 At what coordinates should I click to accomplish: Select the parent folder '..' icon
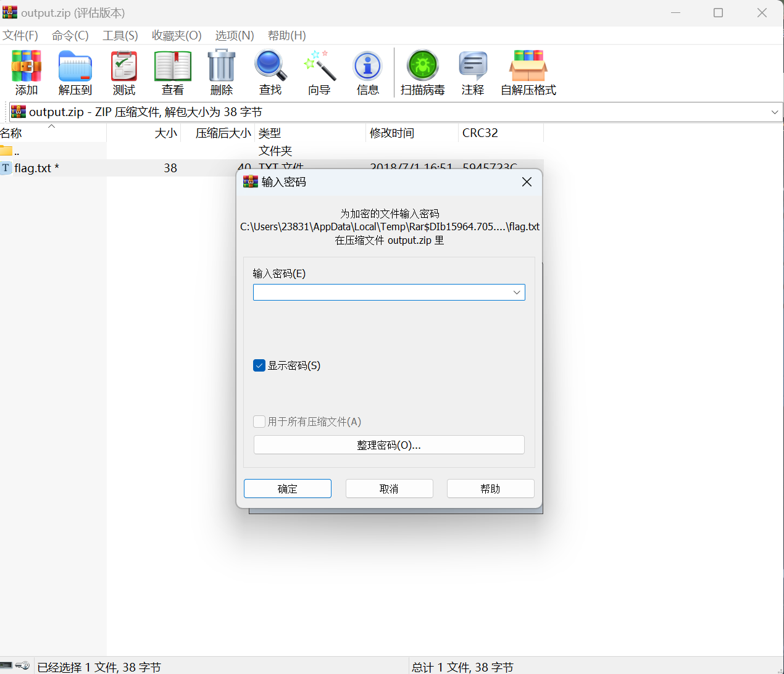pos(6,151)
